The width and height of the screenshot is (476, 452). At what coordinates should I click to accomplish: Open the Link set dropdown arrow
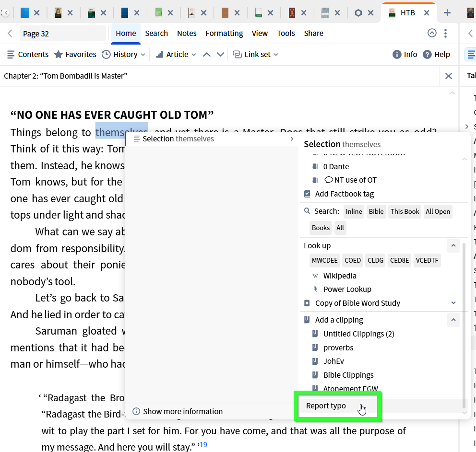276,55
